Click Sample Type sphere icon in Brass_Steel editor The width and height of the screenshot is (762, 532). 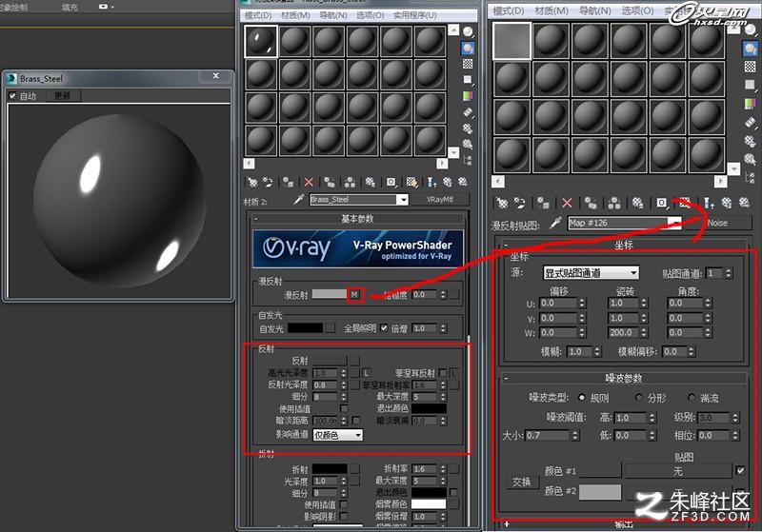pos(468,32)
